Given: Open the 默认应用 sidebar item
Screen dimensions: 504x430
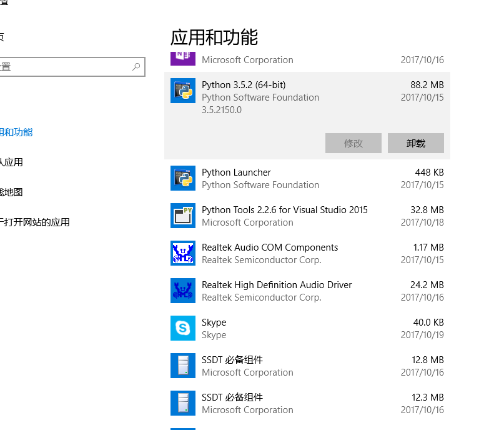Looking at the screenshot, I should [x=12, y=162].
